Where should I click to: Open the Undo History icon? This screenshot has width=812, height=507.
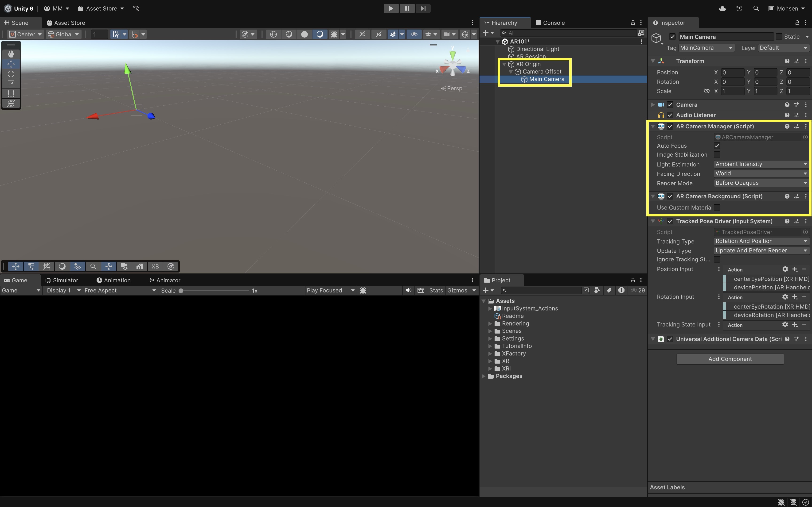tap(739, 8)
